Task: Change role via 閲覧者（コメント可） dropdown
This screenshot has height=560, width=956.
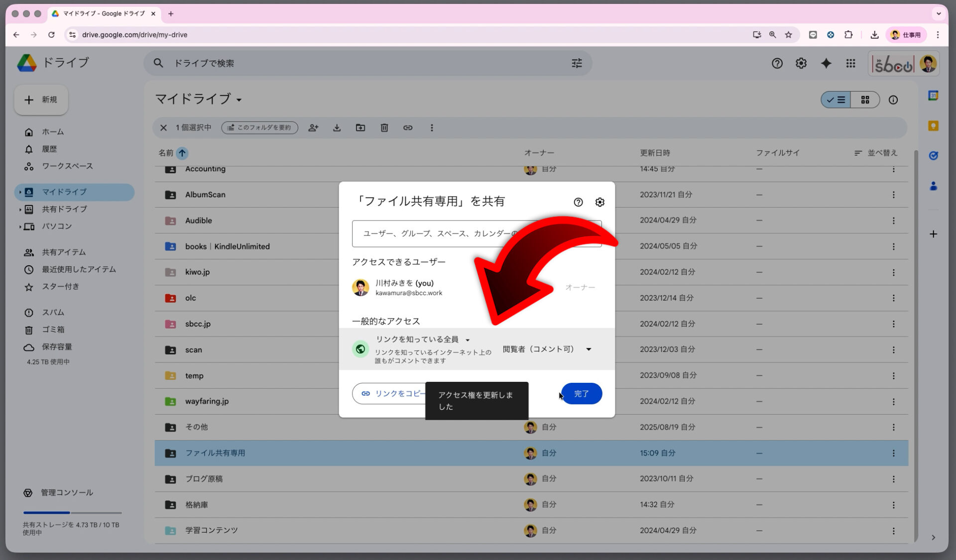Action: 546,349
